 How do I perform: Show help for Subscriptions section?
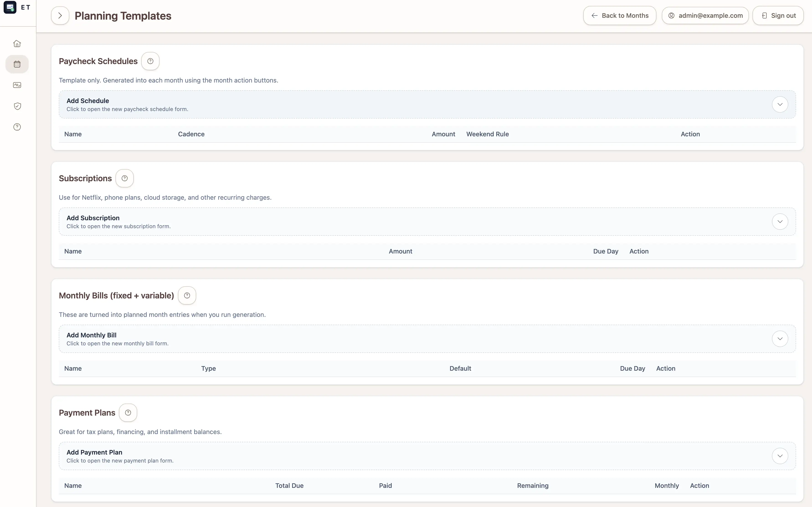tap(124, 178)
